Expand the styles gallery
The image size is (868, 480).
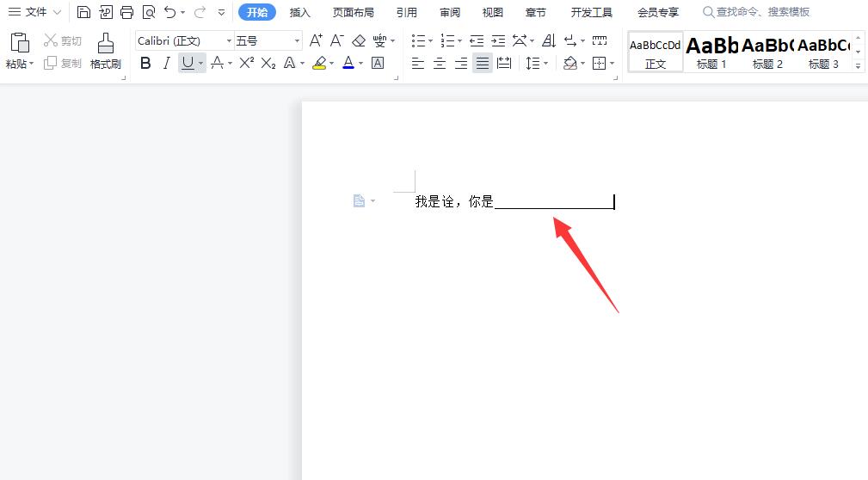tap(858, 66)
